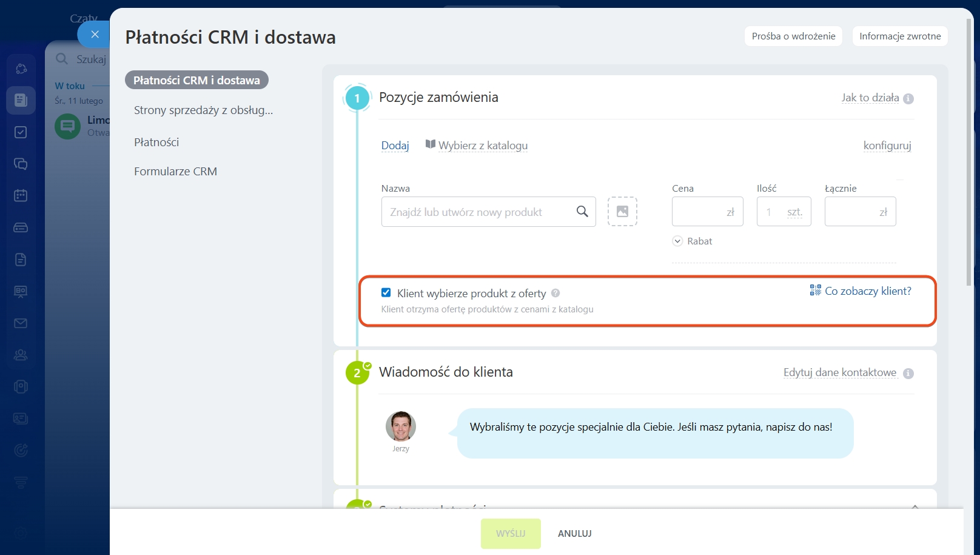
Task: Select Płatności in the left menu
Action: [156, 143]
